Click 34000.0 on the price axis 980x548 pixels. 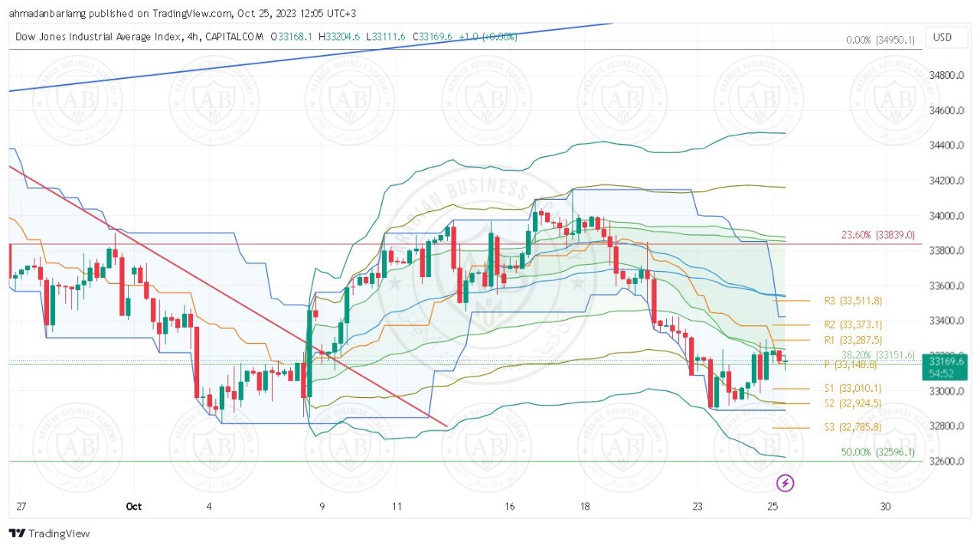point(946,216)
